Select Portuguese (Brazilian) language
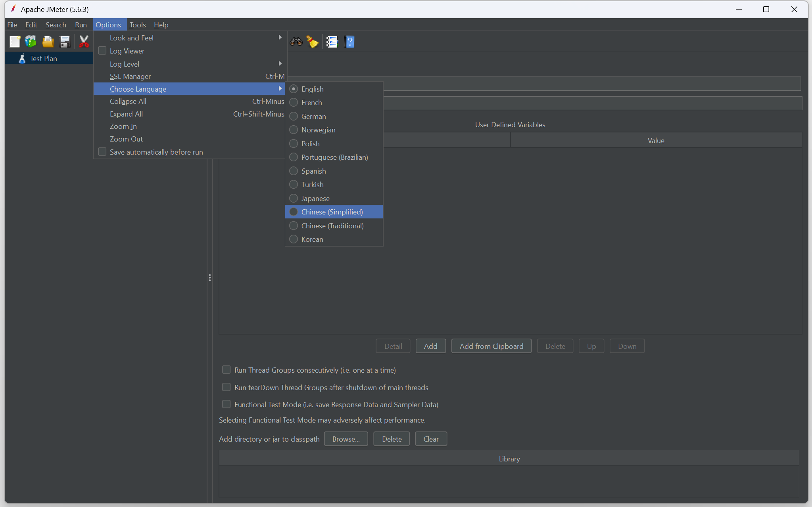Image resolution: width=812 pixels, height=507 pixels. 334,157
